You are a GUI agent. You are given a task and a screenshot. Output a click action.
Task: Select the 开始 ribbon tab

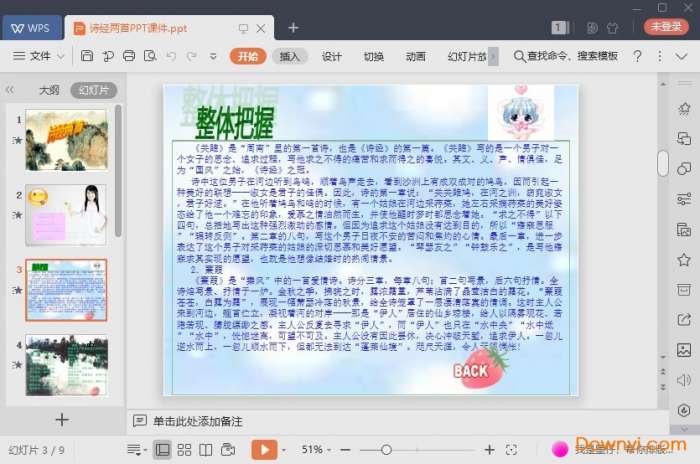pyautogui.click(x=248, y=56)
